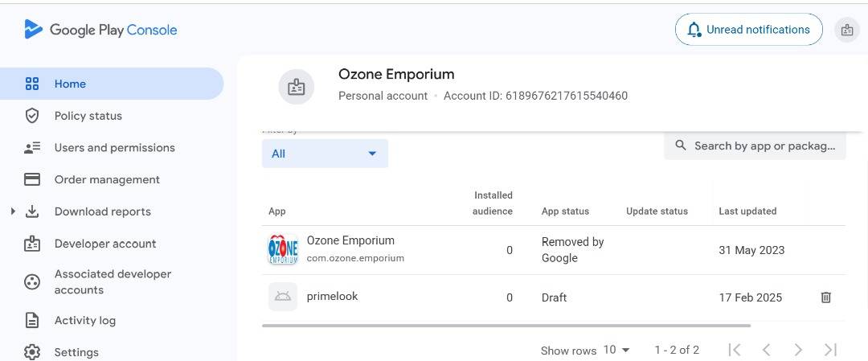Click the Account ID text
The width and height of the screenshot is (868, 361).
[x=535, y=96]
